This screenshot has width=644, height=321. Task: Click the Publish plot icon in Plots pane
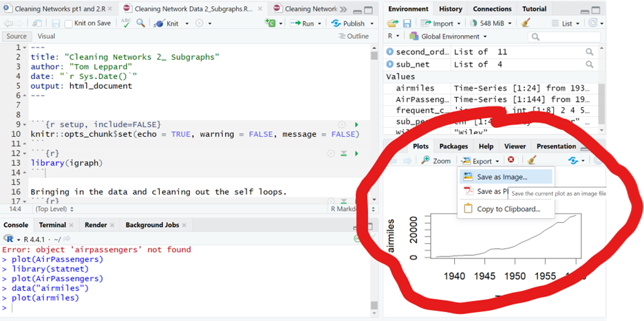[573, 161]
